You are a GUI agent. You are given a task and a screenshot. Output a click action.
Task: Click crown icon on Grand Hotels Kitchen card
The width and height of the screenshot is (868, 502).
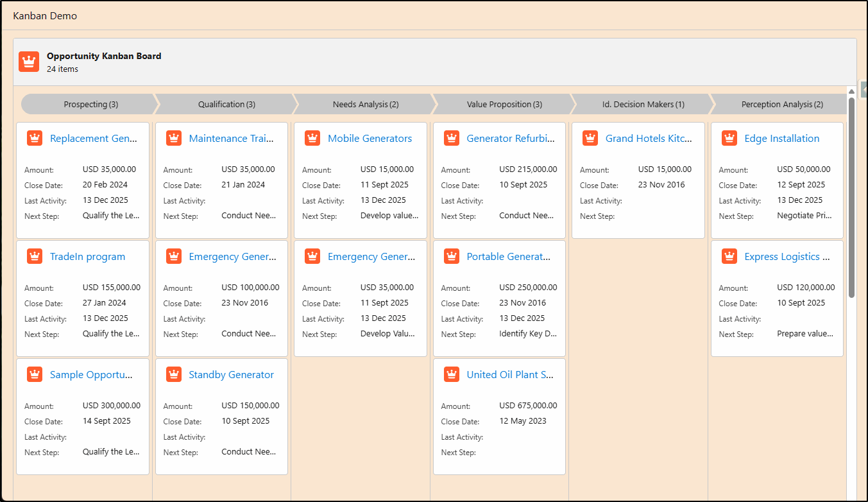tap(590, 138)
